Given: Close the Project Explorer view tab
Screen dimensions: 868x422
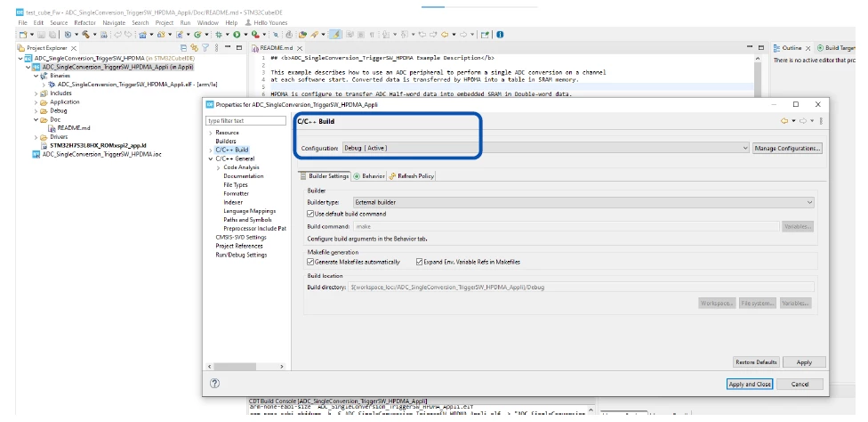Looking at the screenshot, I should click(x=74, y=48).
